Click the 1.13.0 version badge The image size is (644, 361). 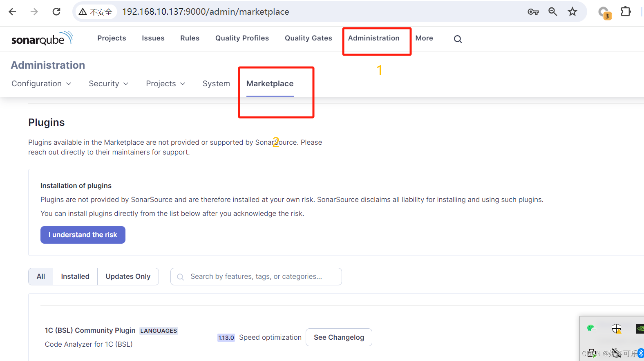pos(226,338)
